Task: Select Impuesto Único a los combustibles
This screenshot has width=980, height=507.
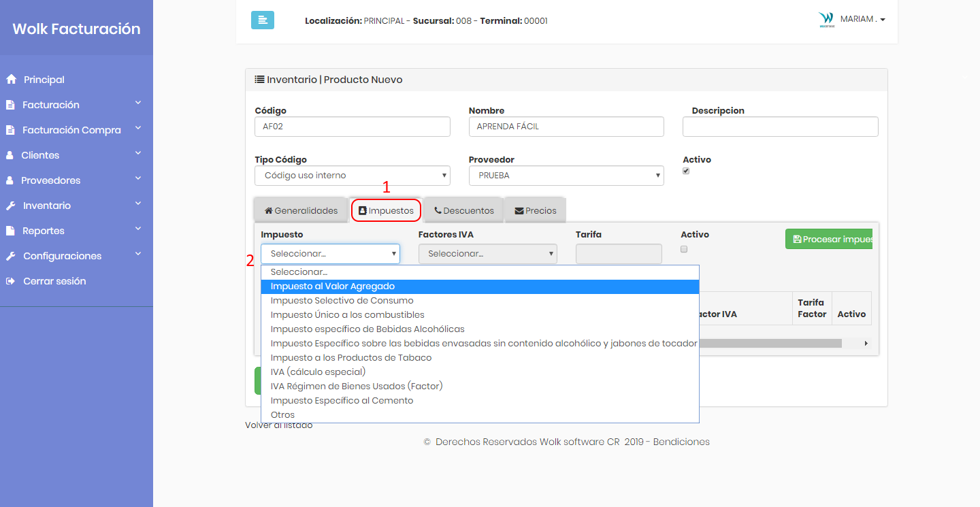Action: (x=480, y=315)
